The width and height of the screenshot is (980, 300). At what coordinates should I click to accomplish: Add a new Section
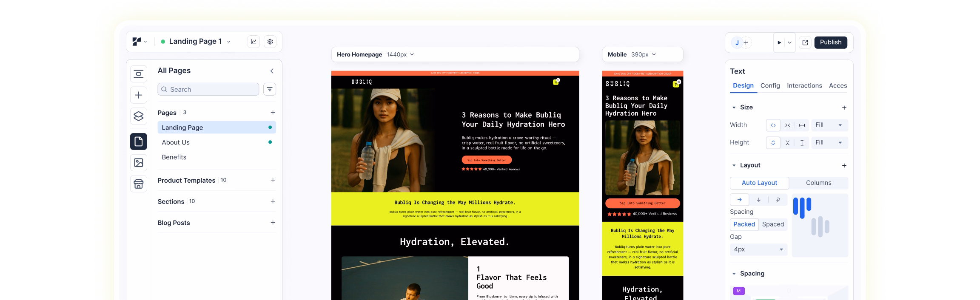273,201
